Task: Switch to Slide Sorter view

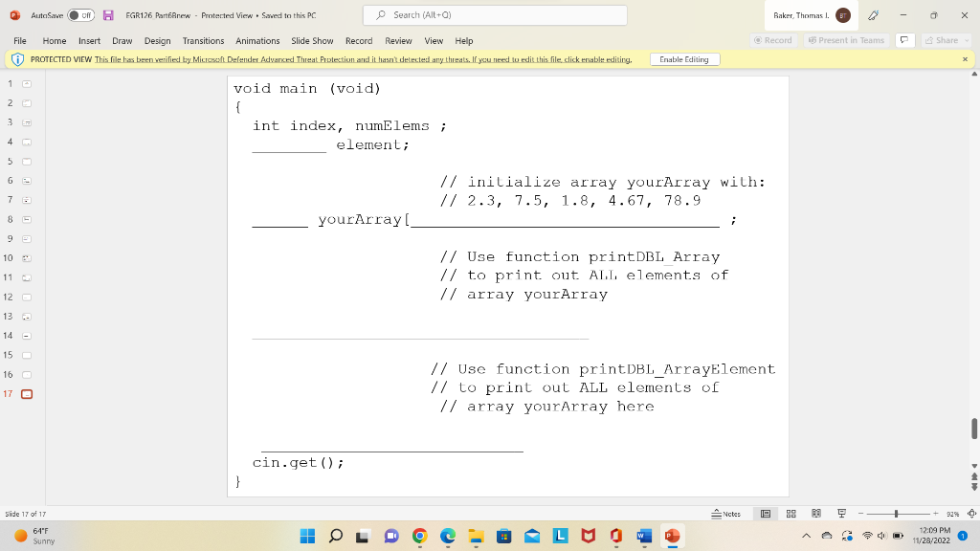Action: [791, 514]
